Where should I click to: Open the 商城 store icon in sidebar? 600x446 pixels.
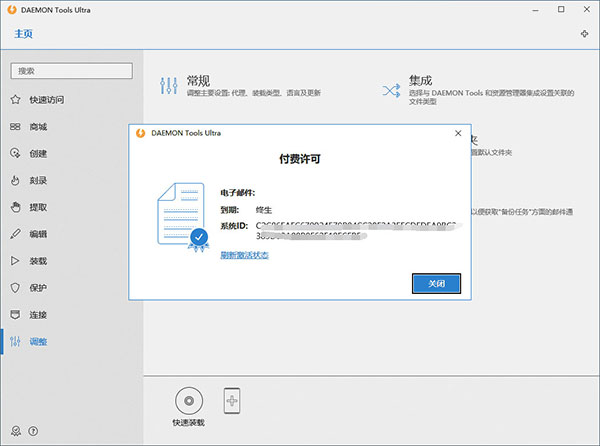(x=15, y=127)
